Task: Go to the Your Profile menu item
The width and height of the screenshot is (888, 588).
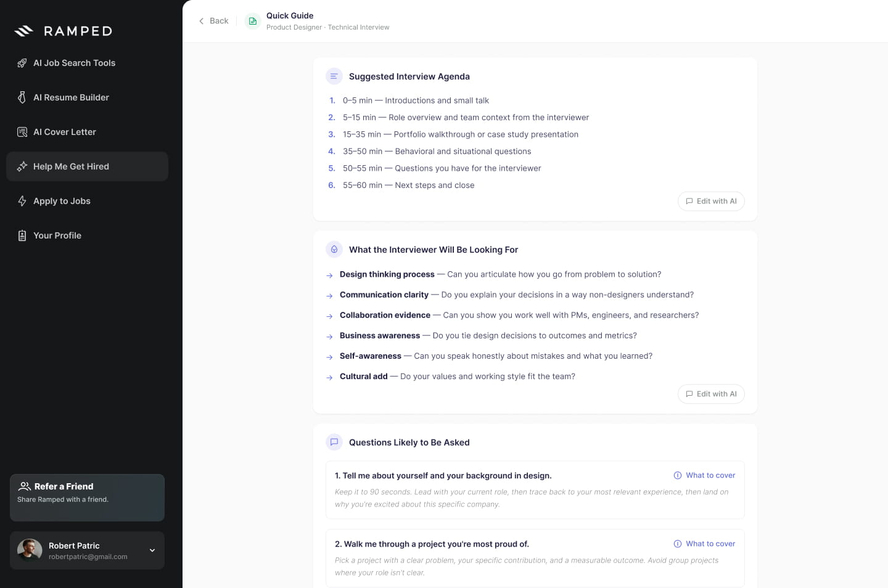Action: tap(87, 235)
